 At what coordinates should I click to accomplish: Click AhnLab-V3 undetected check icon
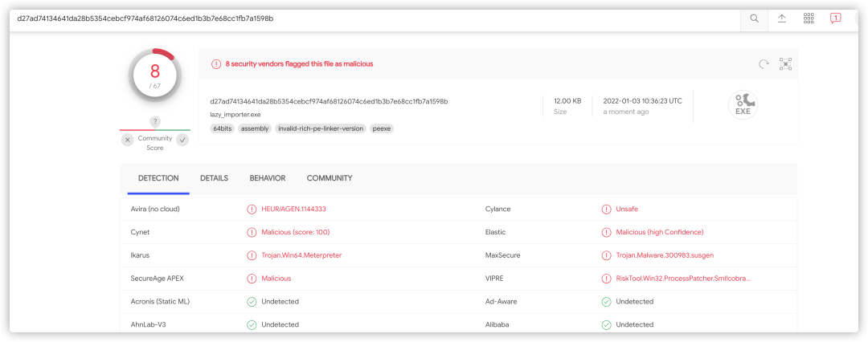(252, 325)
